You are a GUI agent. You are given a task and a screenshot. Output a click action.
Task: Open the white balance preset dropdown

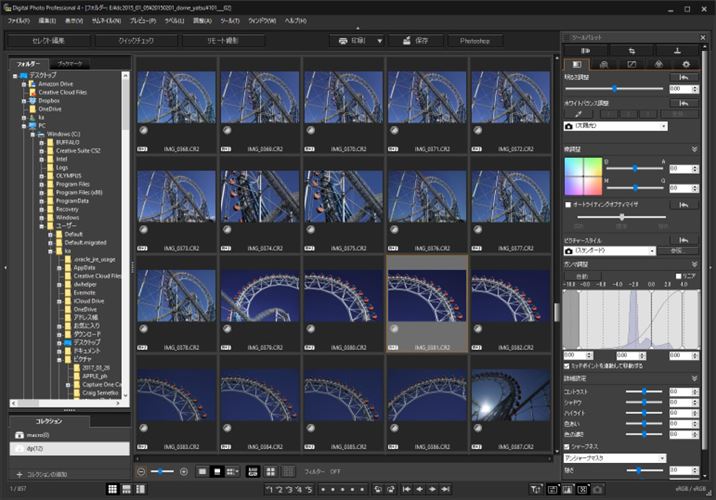click(x=616, y=126)
